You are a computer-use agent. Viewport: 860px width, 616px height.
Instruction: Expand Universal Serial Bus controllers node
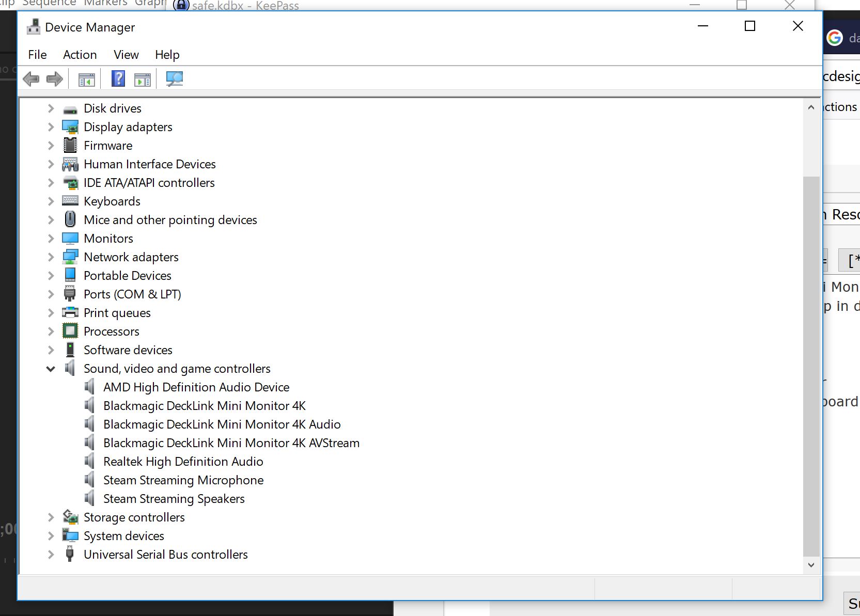[51, 555]
